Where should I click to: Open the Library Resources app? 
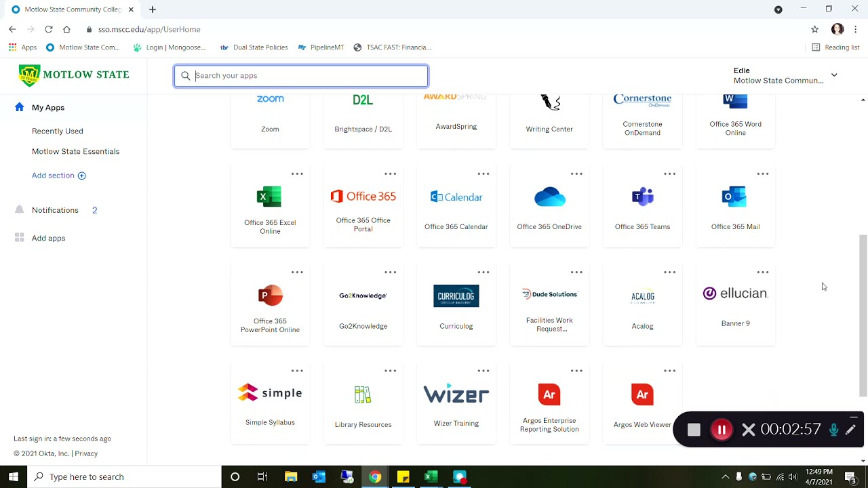pyautogui.click(x=363, y=403)
